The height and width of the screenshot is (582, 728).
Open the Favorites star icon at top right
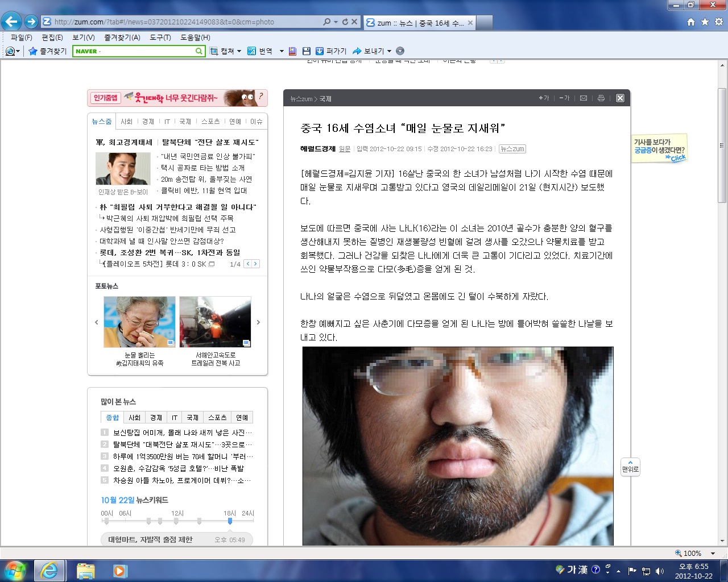point(705,22)
